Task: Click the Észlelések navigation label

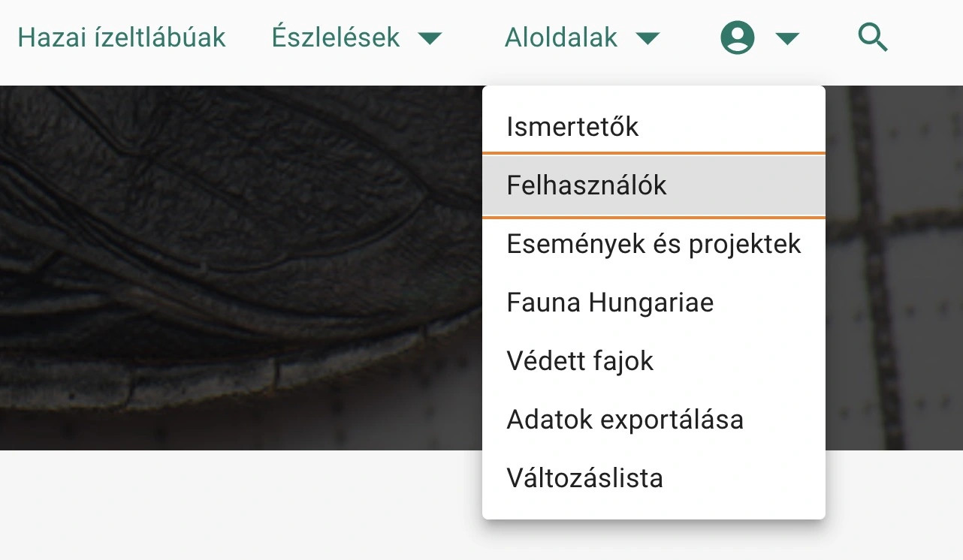Action: tap(336, 38)
